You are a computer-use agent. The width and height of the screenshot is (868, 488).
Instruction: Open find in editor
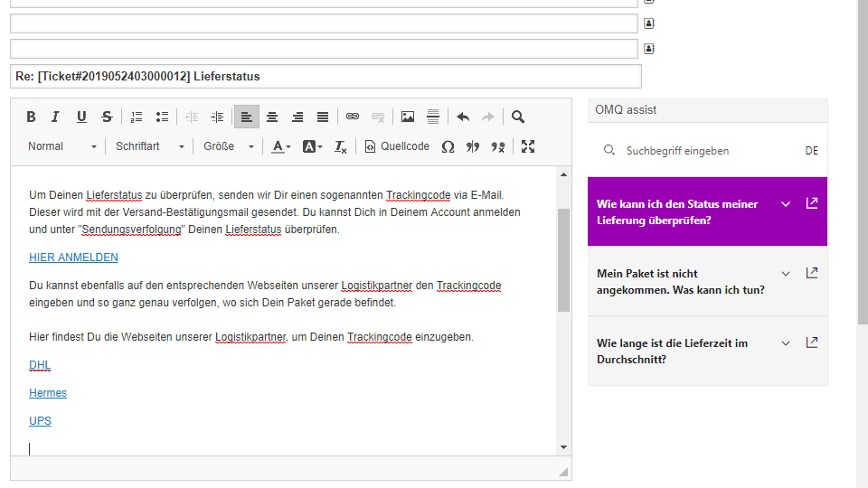click(518, 117)
